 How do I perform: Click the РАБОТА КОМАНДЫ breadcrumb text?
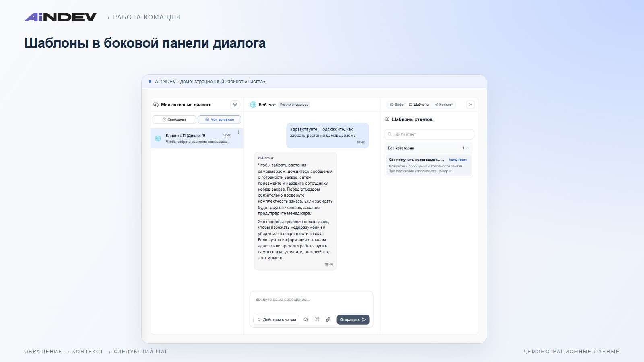[146, 17]
